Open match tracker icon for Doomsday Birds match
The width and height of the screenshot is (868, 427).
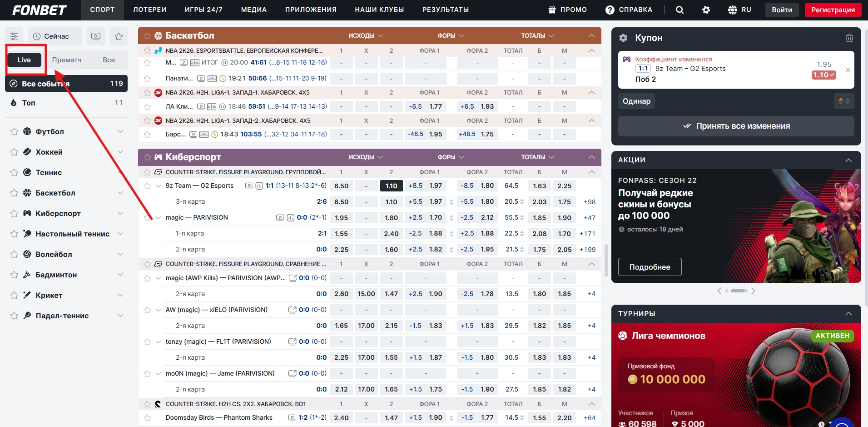[292, 417]
